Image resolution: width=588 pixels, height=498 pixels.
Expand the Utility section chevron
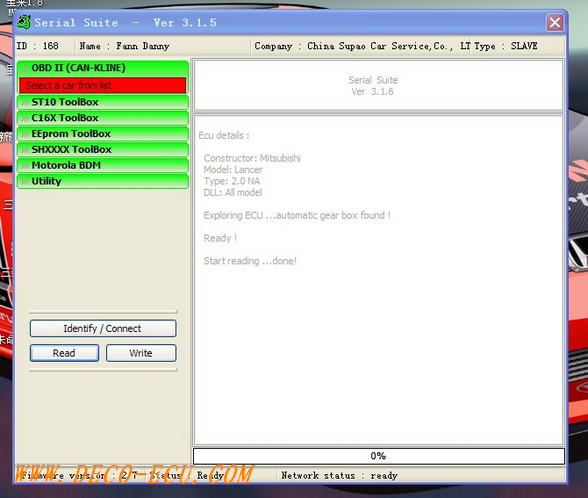click(25, 181)
